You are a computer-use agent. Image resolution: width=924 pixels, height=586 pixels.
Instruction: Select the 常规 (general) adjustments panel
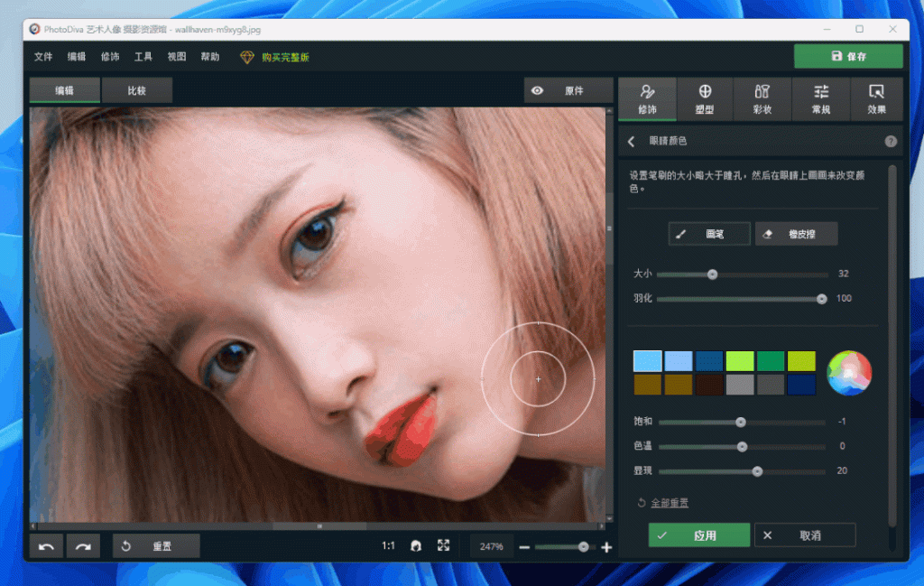(820, 98)
